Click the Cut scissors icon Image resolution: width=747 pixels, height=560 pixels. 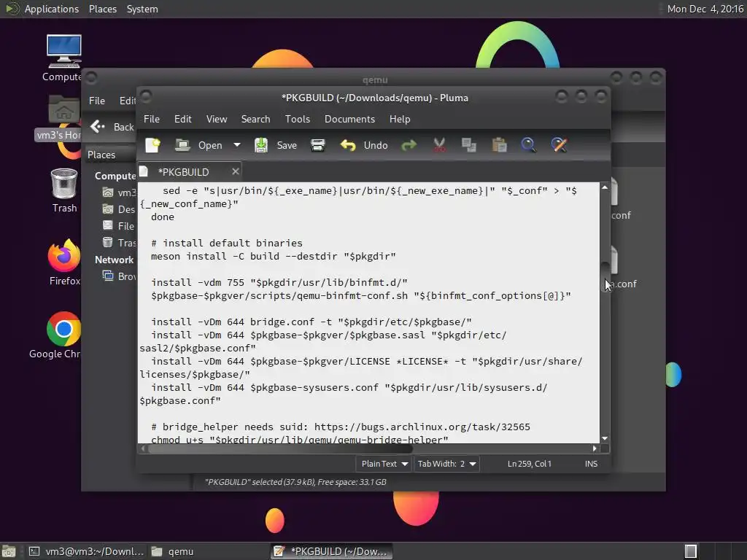point(439,145)
